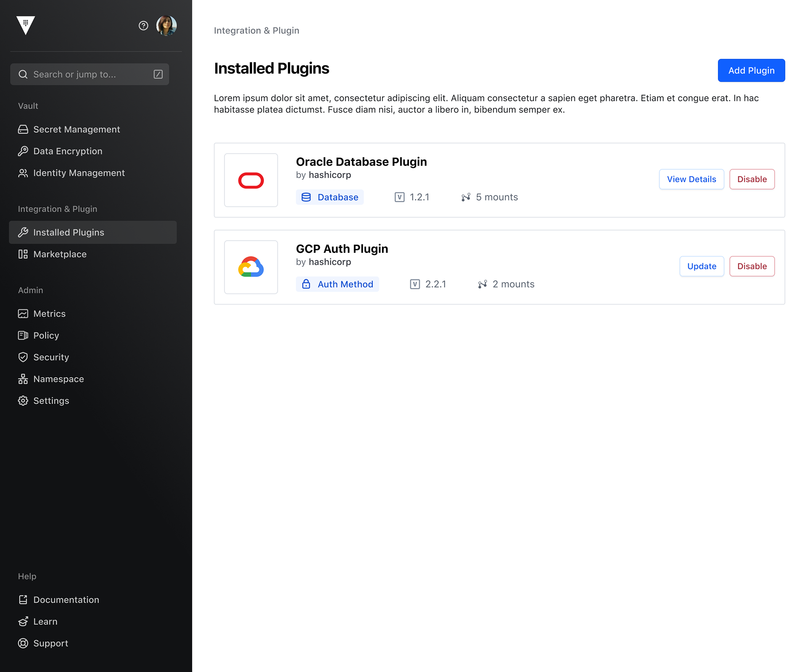The image size is (807, 672).
Task: Go to the Marketplace page
Action: (60, 254)
